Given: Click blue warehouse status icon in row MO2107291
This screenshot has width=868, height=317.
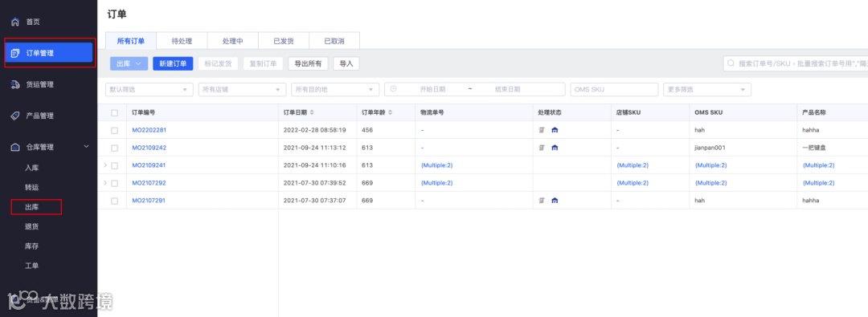Looking at the screenshot, I should pos(555,201).
